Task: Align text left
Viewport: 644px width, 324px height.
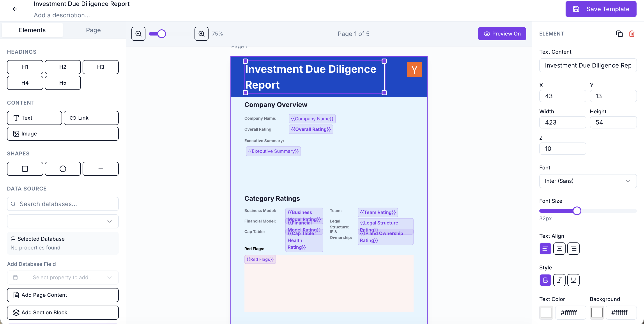Action: click(x=545, y=249)
